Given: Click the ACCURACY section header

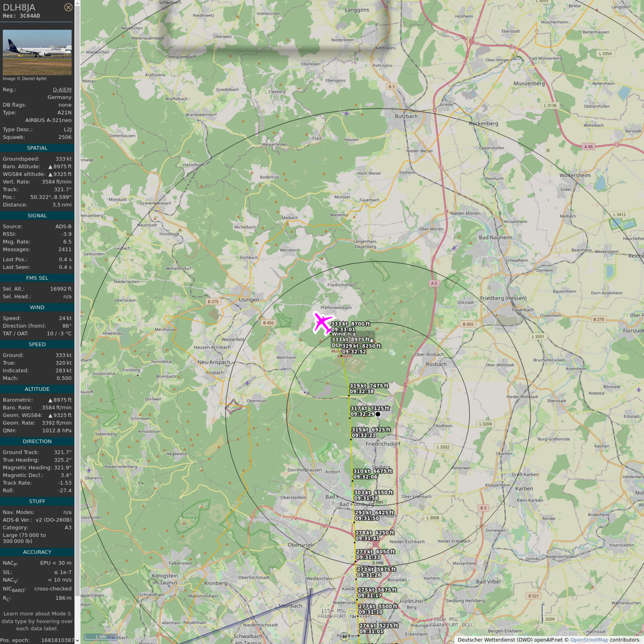Looking at the screenshot, I should coord(37,552).
